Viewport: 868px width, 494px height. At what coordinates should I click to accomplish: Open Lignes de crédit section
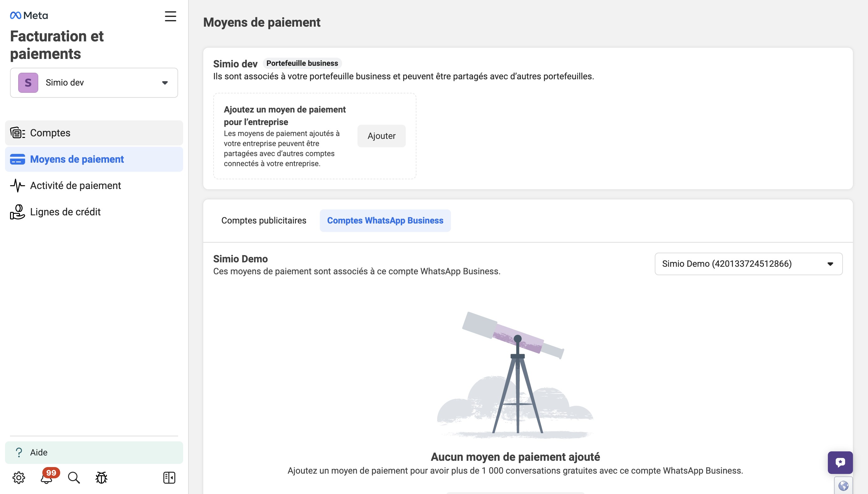tap(65, 212)
